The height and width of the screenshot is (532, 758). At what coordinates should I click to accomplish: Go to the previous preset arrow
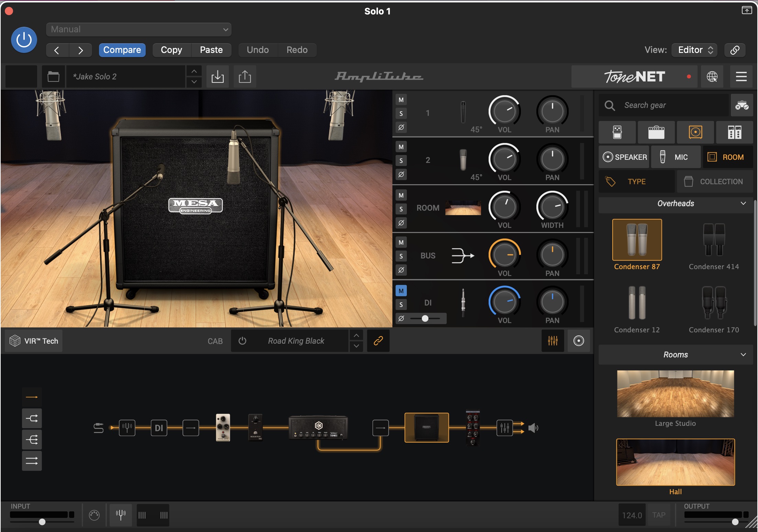[57, 50]
